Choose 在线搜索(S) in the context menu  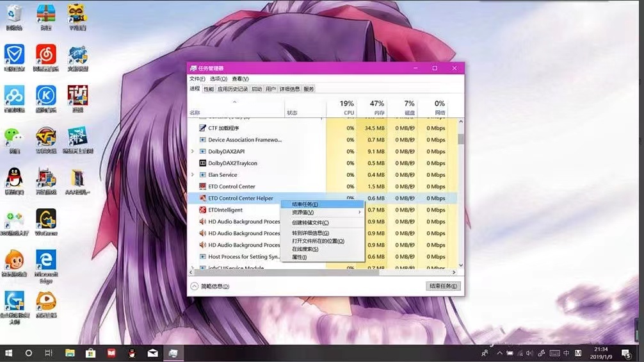(x=323, y=249)
